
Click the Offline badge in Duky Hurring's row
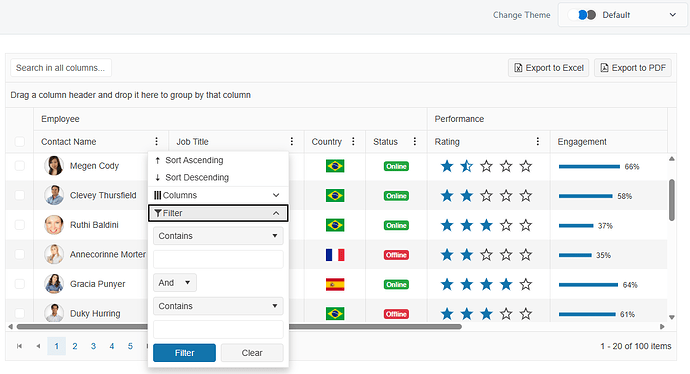396,314
